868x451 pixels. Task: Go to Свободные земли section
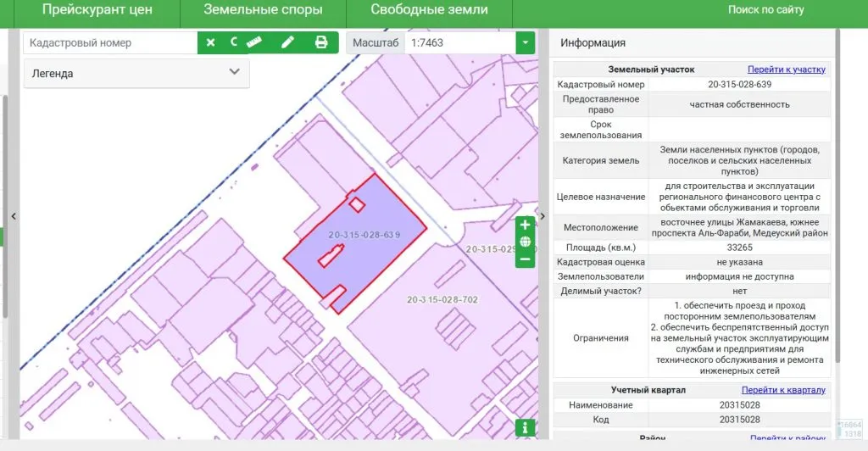pos(429,10)
